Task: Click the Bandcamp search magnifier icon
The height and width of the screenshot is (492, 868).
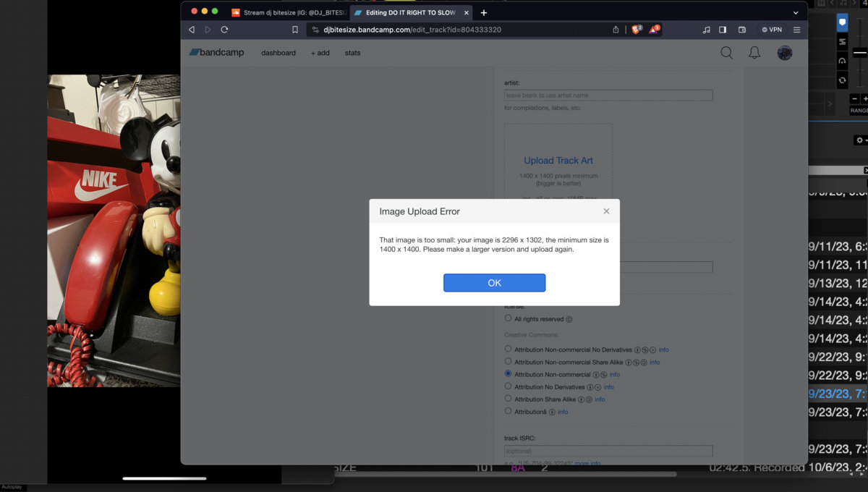Action: (726, 53)
